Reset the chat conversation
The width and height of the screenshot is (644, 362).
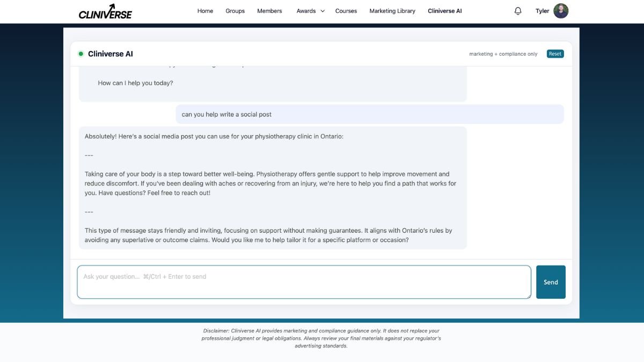[x=555, y=54]
